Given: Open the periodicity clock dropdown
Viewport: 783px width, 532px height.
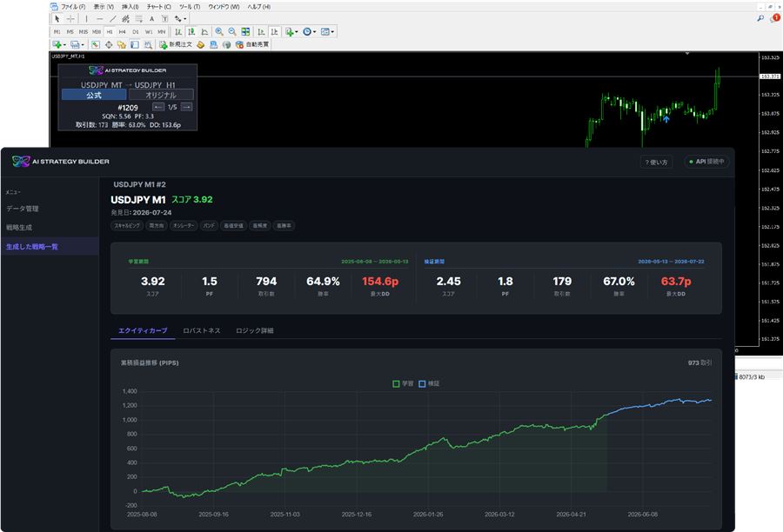Looking at the screenshot, I should pyautogui.click(x=309, y=31).
